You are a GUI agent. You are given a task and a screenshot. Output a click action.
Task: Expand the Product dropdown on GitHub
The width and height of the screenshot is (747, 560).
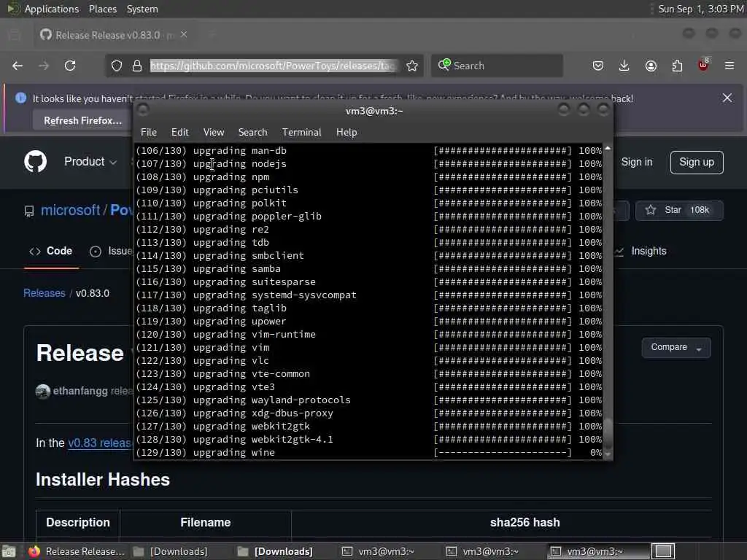point(90,162)
